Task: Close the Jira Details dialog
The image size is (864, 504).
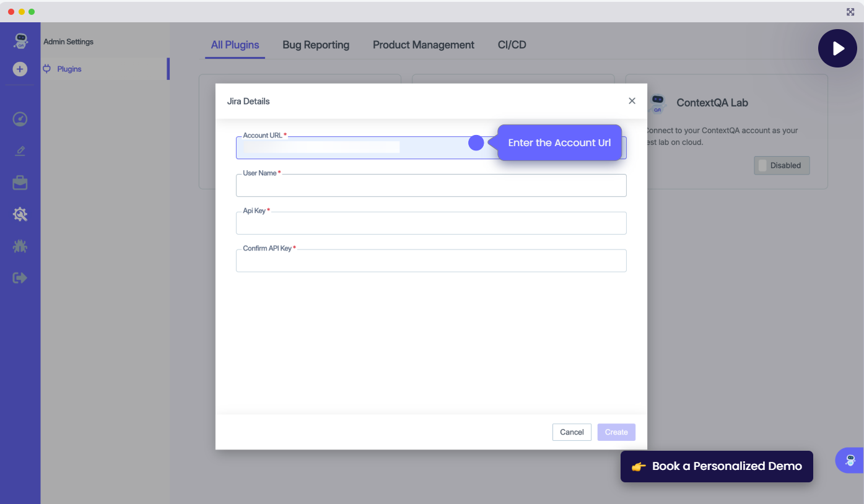Action: tap(632, 101)
